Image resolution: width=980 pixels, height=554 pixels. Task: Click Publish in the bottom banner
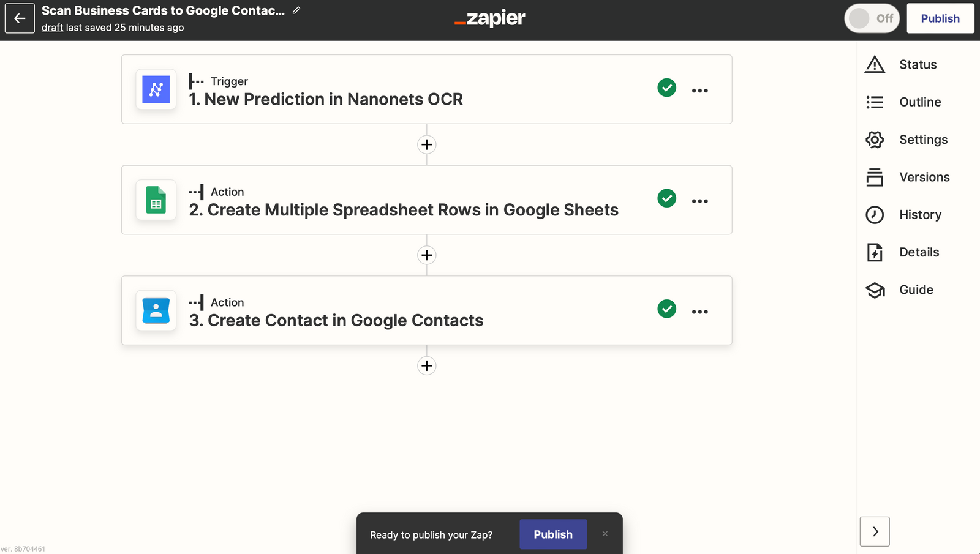[x=553, y=534]
